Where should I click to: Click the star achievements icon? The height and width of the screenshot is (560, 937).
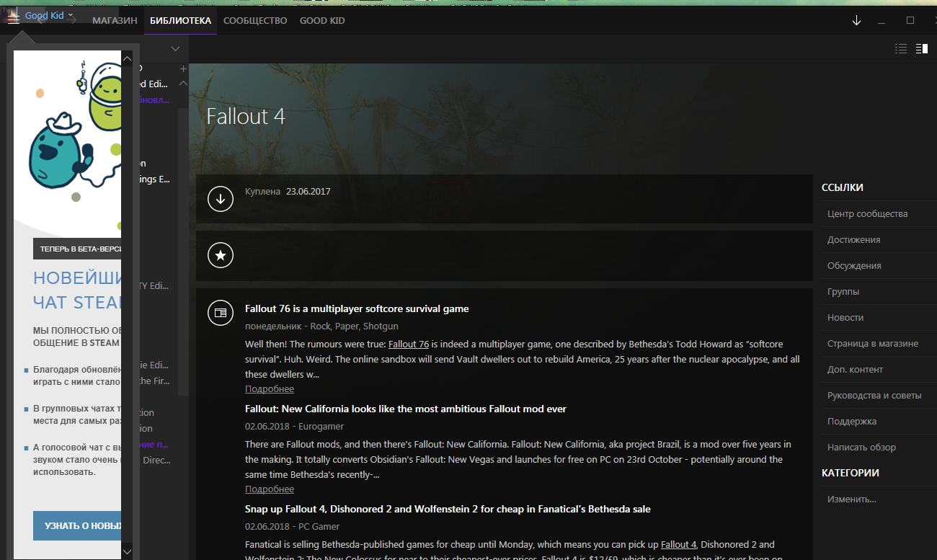click(221, 255)
